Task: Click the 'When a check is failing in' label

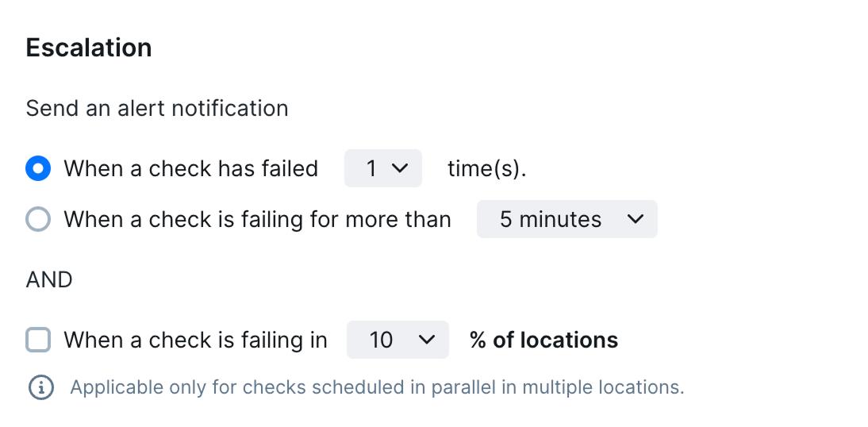Action: point(195,340)
